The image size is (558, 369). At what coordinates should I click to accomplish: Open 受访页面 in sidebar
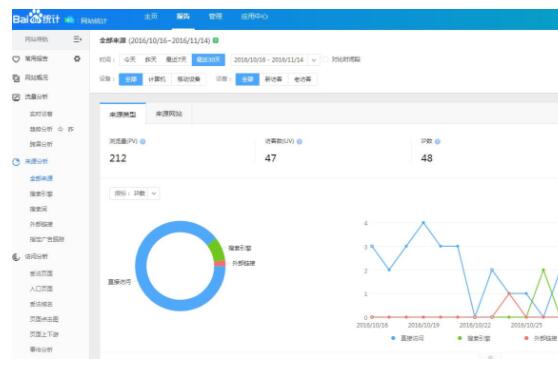pyautogui.click(x=41, y=273)
